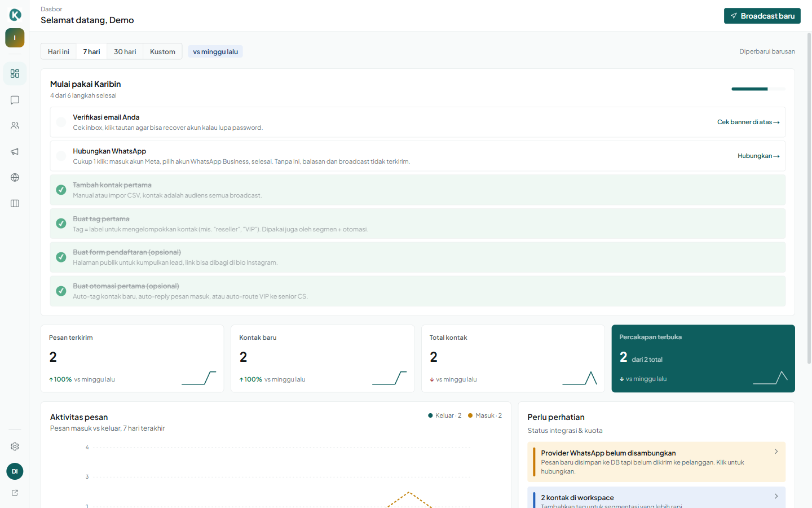812x508 pixels.
Task: Click unchecked circle for Hubungkan WhatsApp
Action: tap(61, 156)
